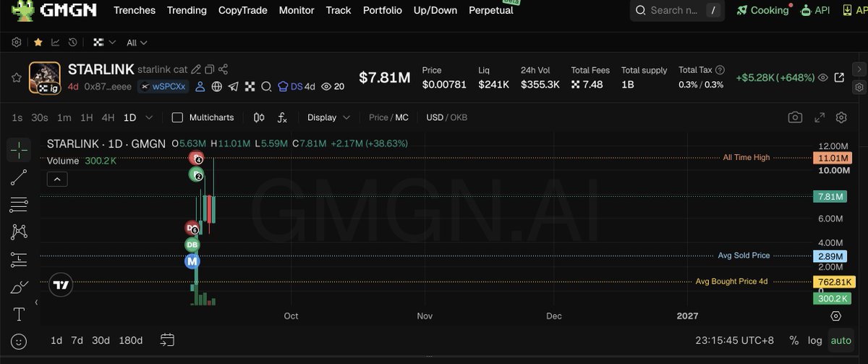Set the range to 7d

pyautogui.click(x=77, y=340)
